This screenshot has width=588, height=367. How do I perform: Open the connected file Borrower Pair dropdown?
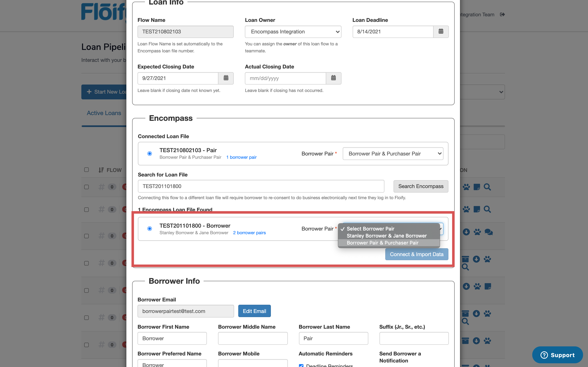393,154
